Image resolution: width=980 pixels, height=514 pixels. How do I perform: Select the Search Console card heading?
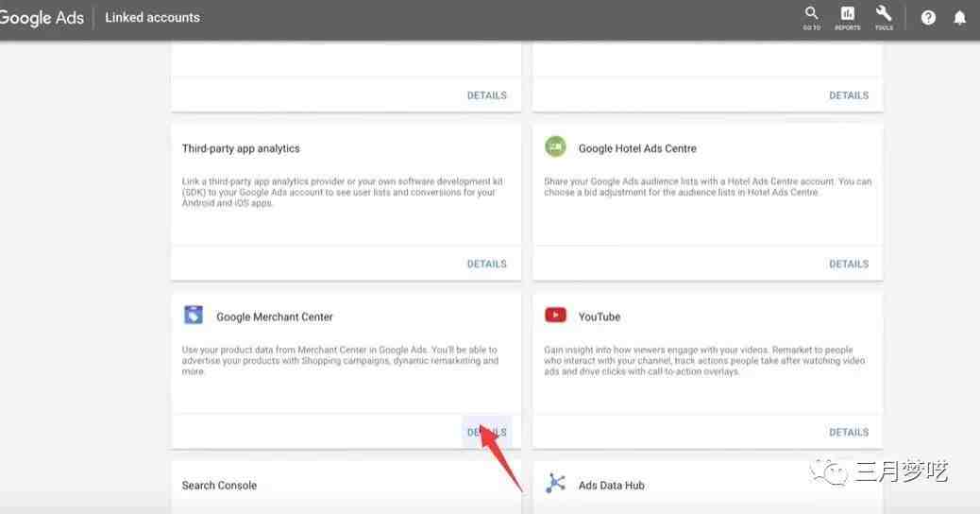[219, 486]
